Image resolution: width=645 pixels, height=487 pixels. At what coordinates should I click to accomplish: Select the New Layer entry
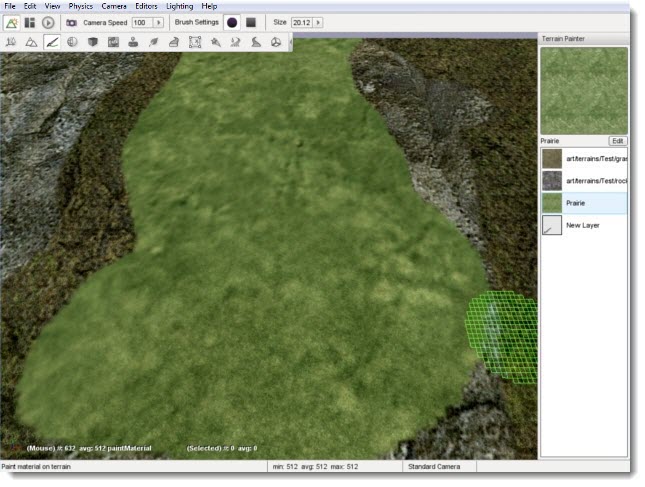[584, 226]
